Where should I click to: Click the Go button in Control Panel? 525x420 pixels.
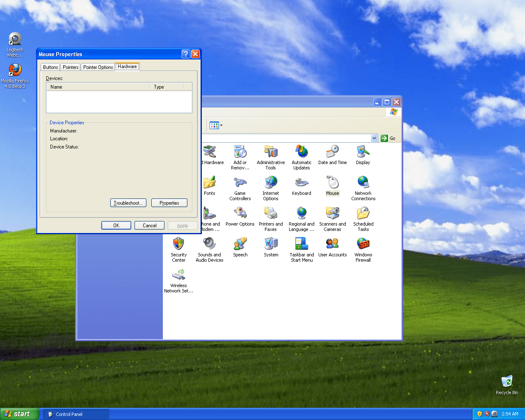click(388, 138)
